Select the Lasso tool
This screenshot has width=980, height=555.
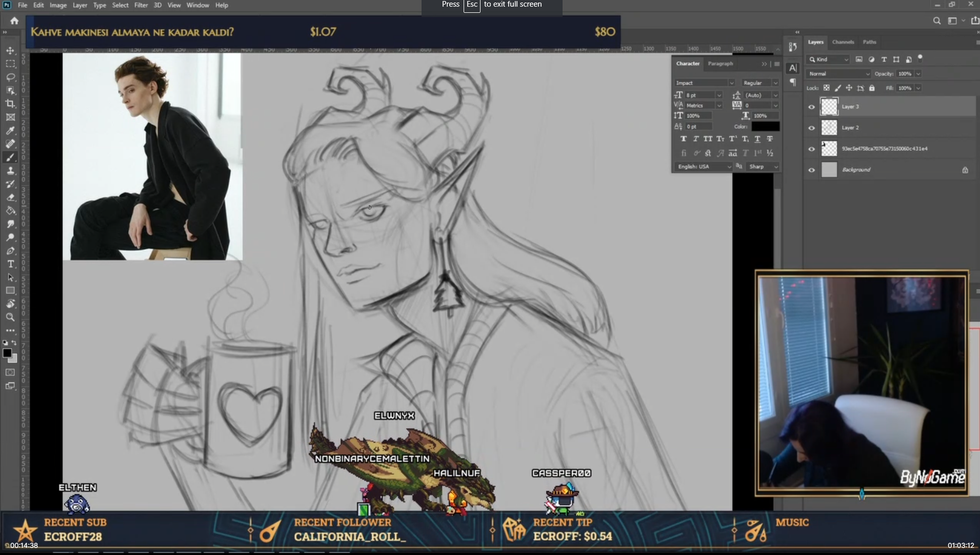point(10,77)
